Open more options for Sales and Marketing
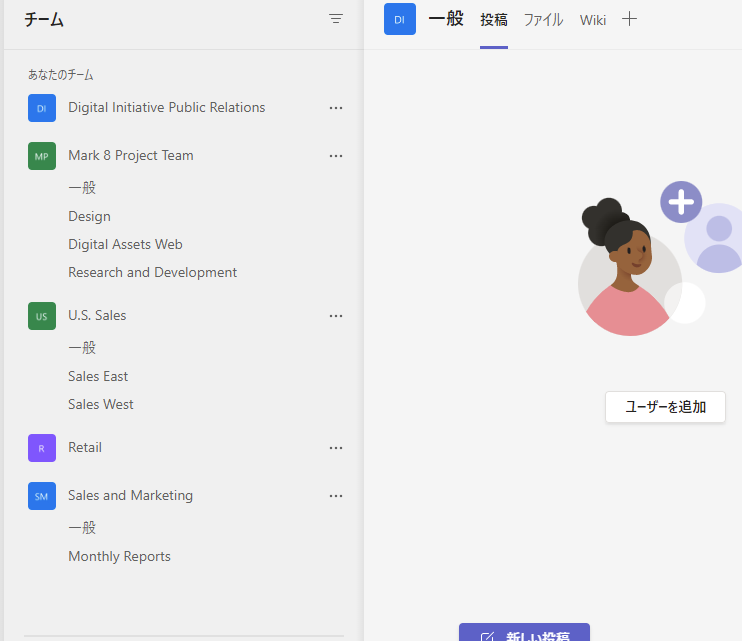Viewport: 742px width, 641px height. pyautogui.click(x=336, y=496)
